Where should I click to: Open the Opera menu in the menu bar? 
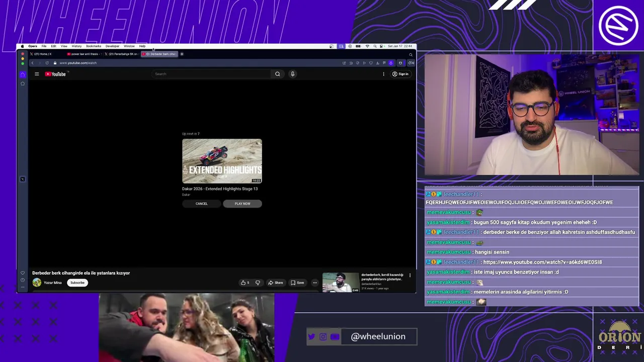point(33,46)
